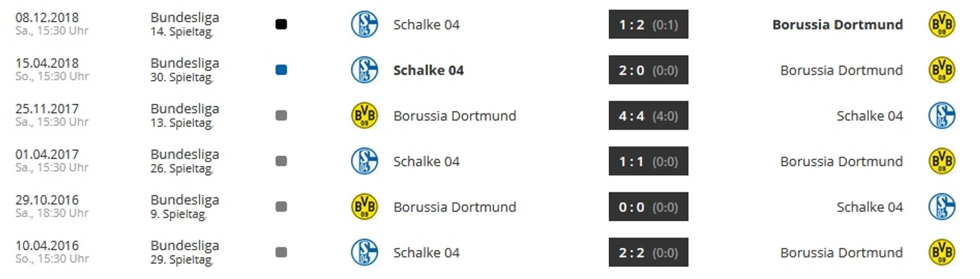Screen dimensions: 980x279
Task: Open the 4:4 result box
Action: pyautogui.click(x=648, y=116)
